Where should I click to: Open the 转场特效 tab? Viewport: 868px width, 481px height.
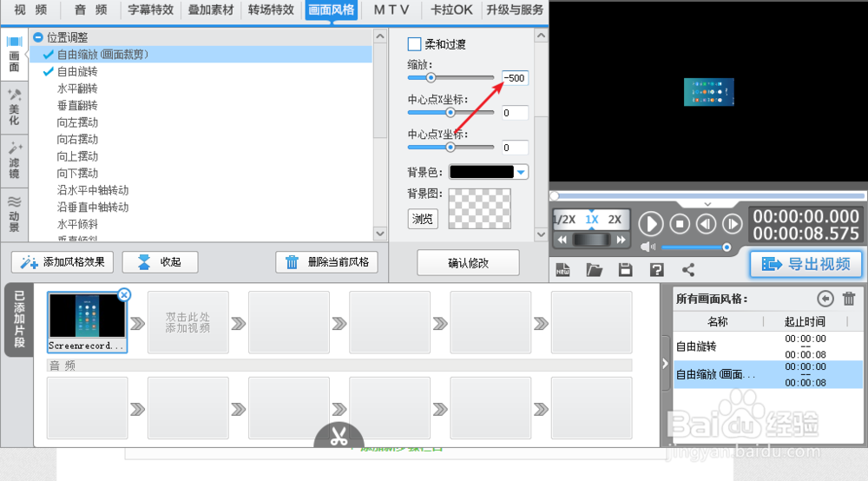pos(271,10)
